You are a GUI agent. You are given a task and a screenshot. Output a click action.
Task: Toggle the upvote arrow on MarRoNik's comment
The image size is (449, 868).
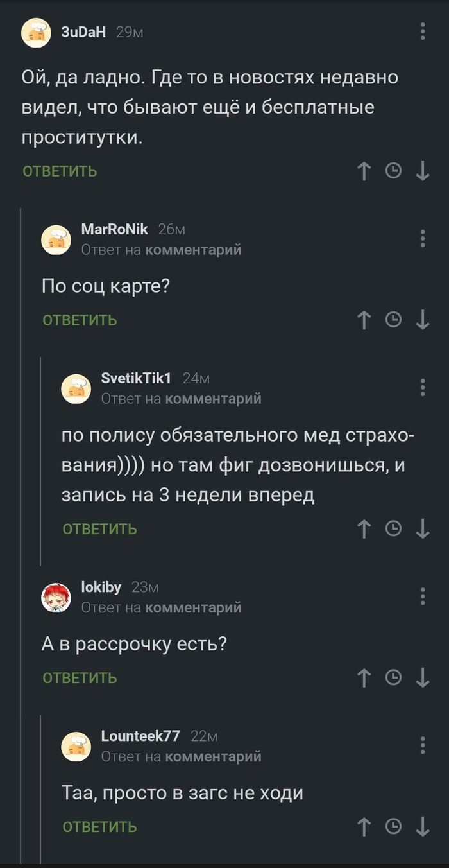(x=364, y=320)
